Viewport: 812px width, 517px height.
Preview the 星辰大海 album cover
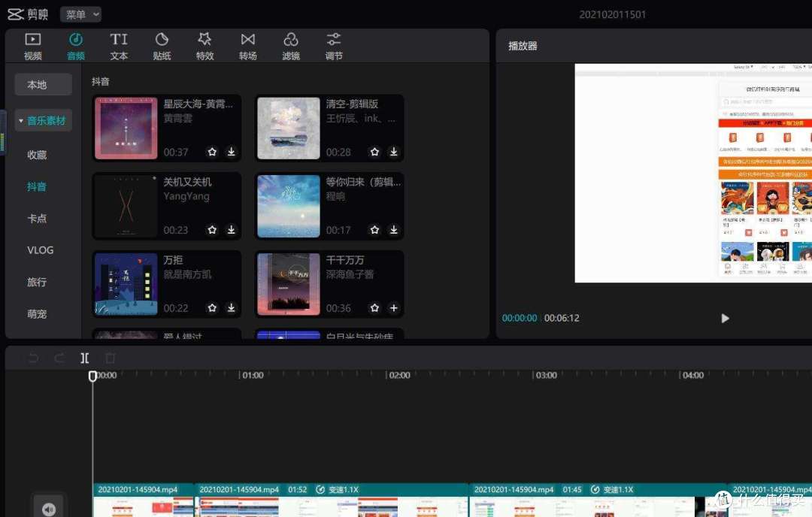126,128
